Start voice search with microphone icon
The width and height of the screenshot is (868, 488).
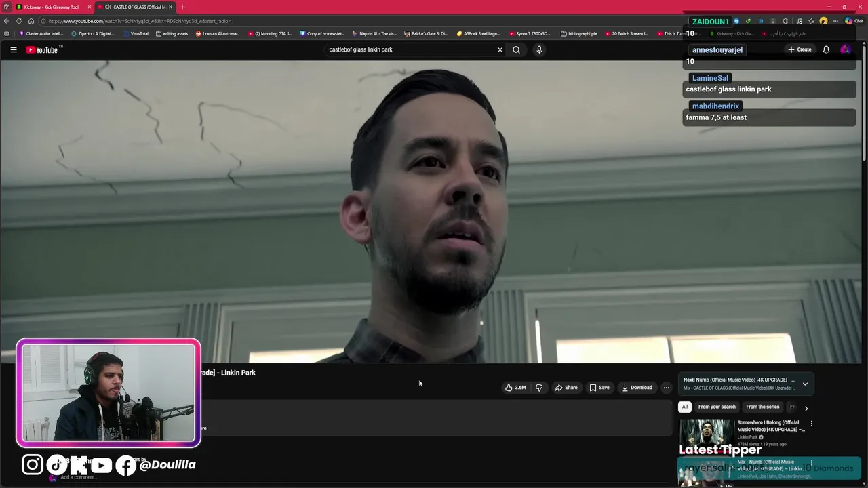pos(539,49)
